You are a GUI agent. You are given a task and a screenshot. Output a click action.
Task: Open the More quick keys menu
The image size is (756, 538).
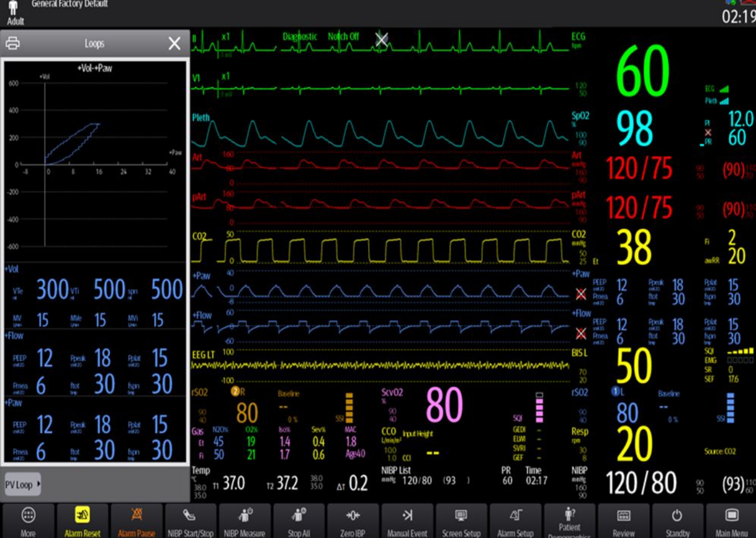coord(28,520)
